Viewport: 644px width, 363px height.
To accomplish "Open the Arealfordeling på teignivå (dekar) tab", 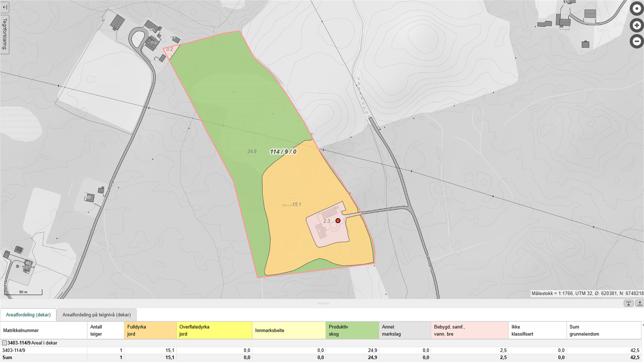I will pyautogui.click(x=97, y=315).
